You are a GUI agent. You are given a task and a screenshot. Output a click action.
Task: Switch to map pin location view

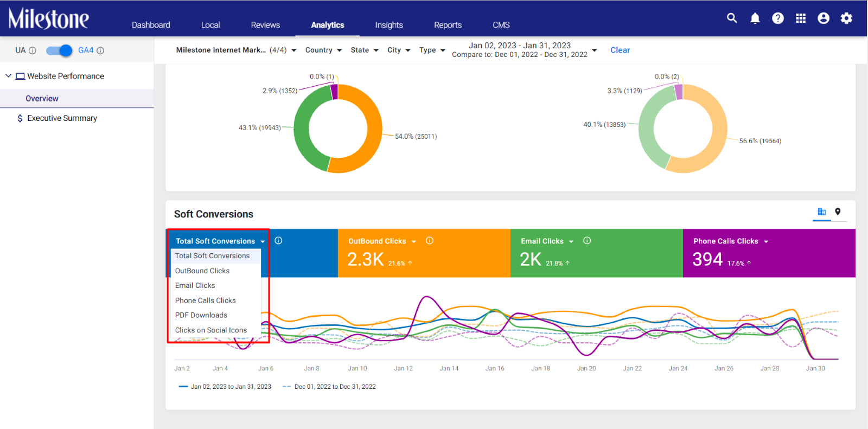(x=838, y=212)
